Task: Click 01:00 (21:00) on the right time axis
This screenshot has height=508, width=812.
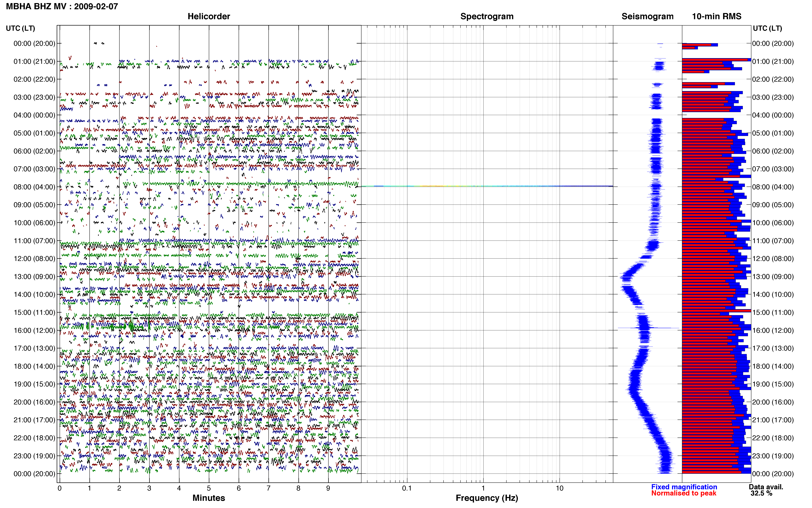Action: pos(773,62)
